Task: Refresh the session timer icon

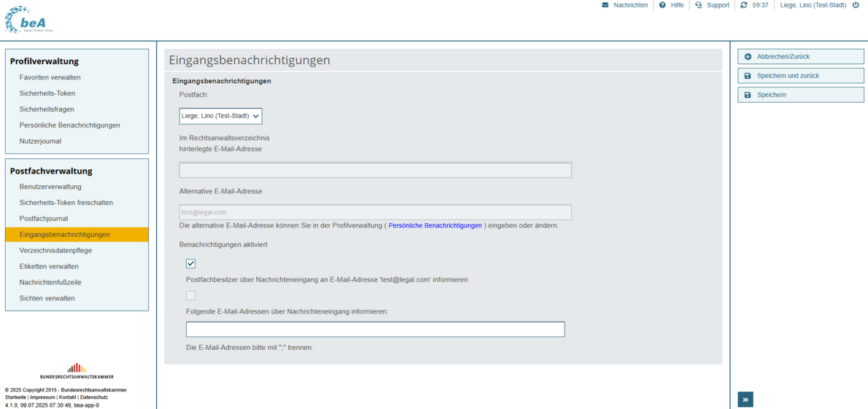Action: click(x=743, y=5)
